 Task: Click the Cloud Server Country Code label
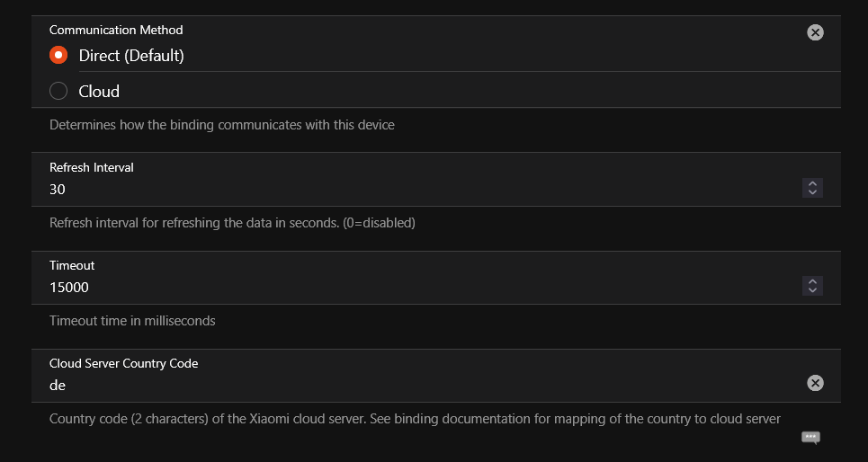pos(124,363)
